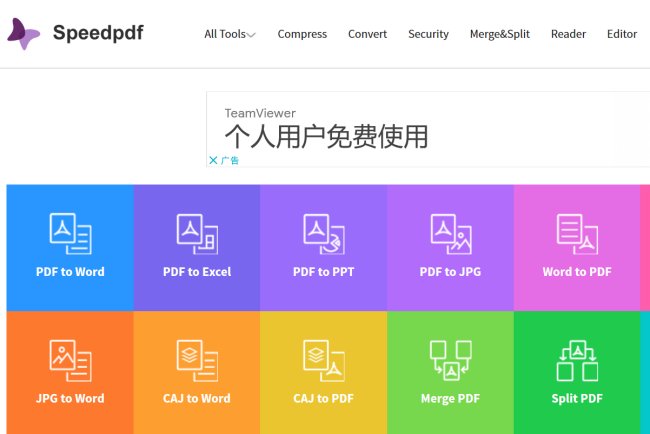
Task: Go to the Compress menu item
Action: 302,34
